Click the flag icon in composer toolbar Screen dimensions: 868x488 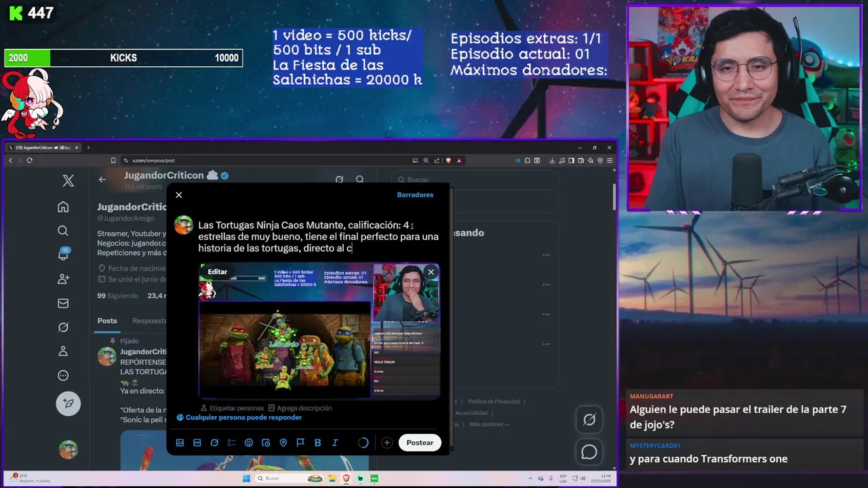click(300, 443)
